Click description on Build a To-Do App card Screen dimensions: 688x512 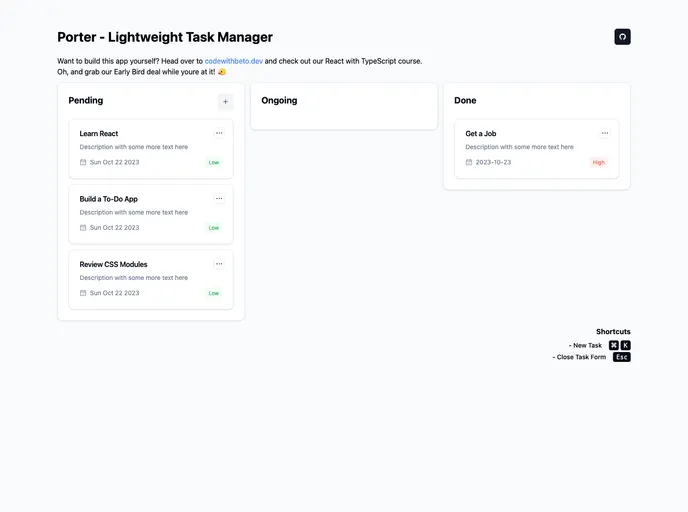(x=133, y=212)
